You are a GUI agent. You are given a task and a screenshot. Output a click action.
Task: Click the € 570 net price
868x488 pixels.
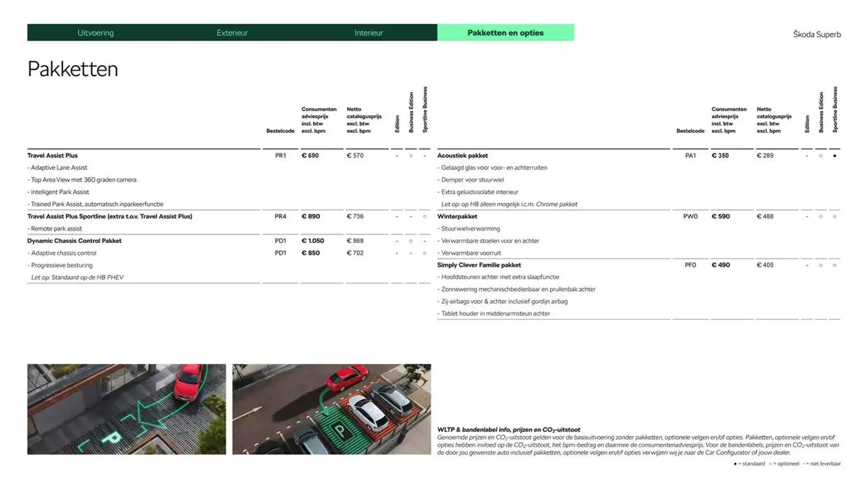tap(355, 155)
